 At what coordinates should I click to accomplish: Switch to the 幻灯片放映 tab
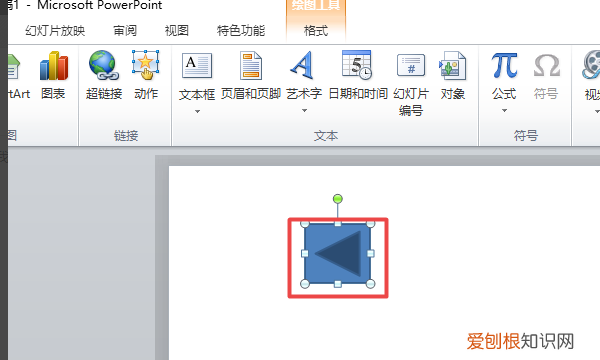[x=55, y=31]
